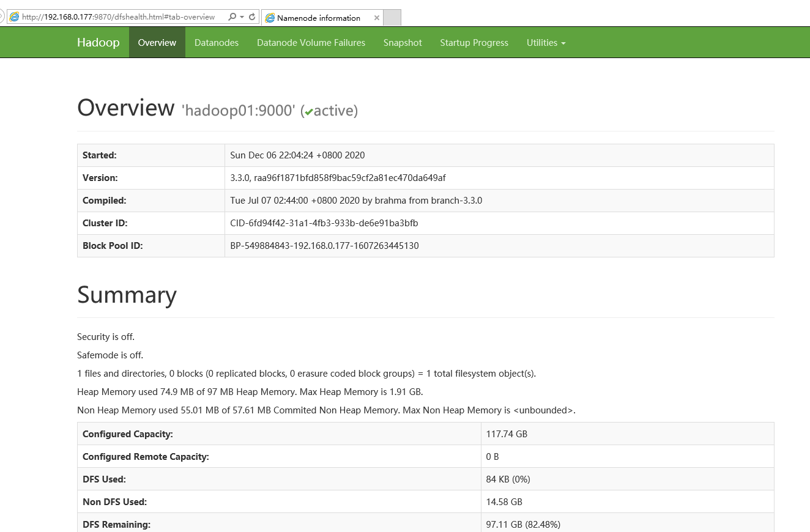View the Startup Progress tab
Screen dimensions: 810x532
(474, 43)
